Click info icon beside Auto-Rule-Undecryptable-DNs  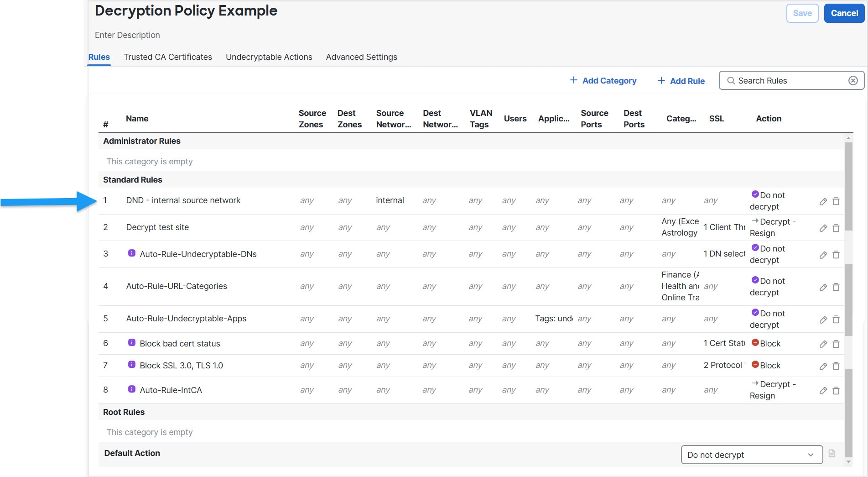pos(132,253)
